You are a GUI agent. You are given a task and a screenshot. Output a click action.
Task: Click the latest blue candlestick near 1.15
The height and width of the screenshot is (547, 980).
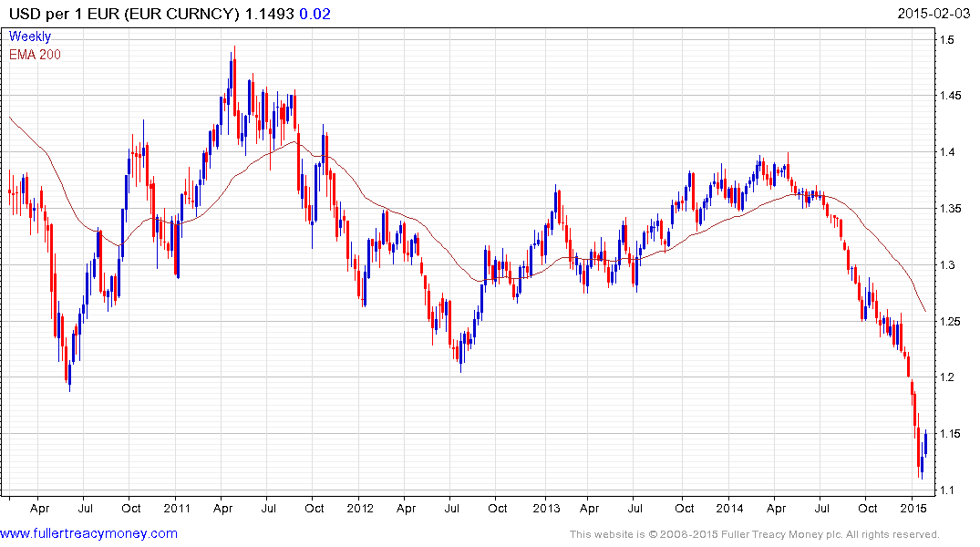pos(925,442)
